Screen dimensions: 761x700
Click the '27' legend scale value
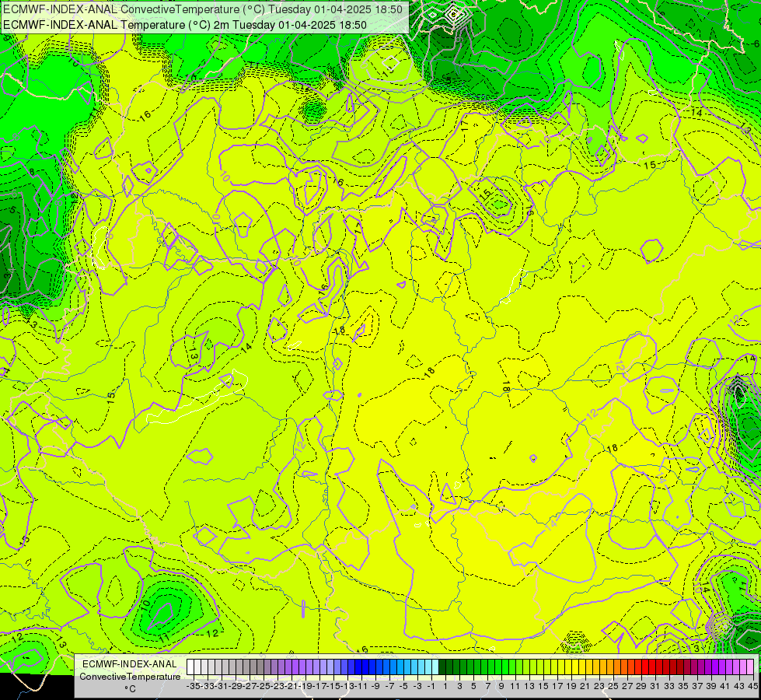click(628, 686)
